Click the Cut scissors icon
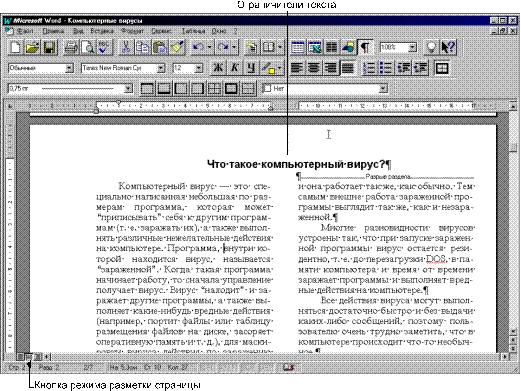Screen dimensions: 521x391 126,47
